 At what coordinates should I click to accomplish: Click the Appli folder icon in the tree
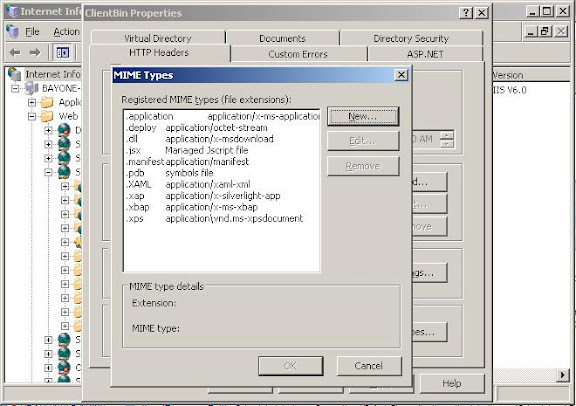pyautogui.click(x=47, y=102)
